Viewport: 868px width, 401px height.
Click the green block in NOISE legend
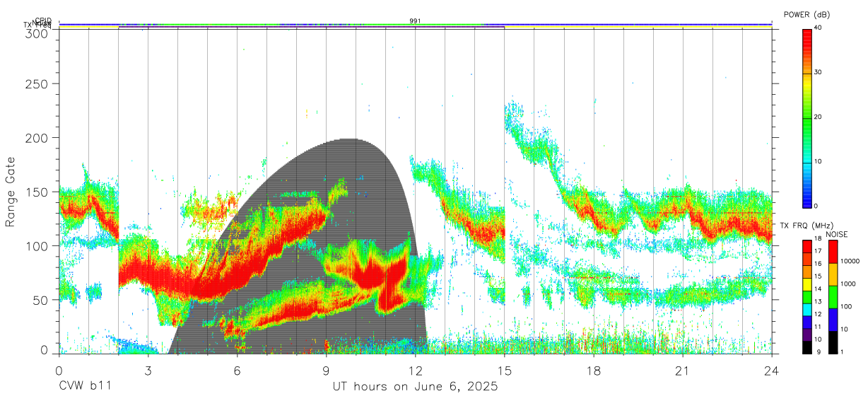click(833, 297)
